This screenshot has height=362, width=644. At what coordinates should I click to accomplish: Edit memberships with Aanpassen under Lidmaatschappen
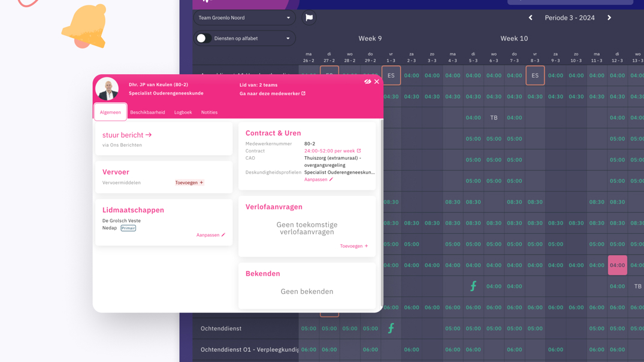point(211,235)
